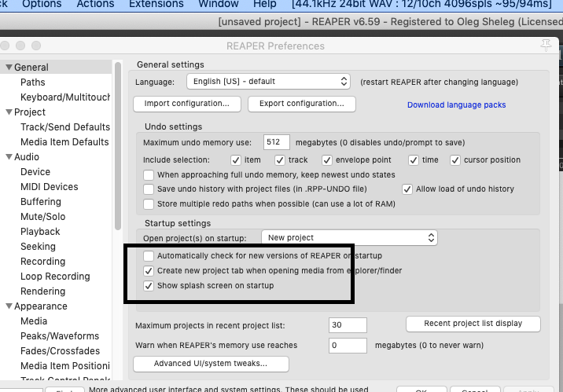
Task: Open the Language dropdown
Action: click(268, 82)
